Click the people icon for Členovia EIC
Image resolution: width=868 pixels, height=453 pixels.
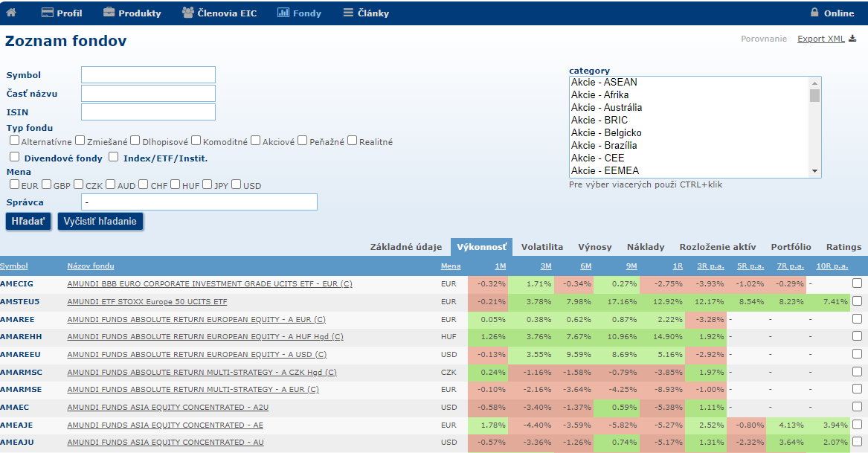pyautogui.click(x=188, y=13)
